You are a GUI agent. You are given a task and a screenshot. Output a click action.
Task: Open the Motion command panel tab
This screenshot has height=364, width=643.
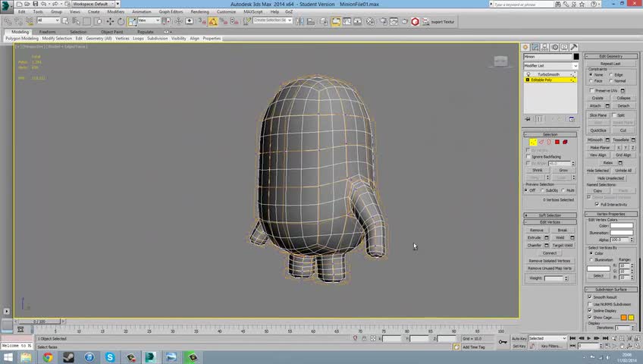tap(554, 47)
